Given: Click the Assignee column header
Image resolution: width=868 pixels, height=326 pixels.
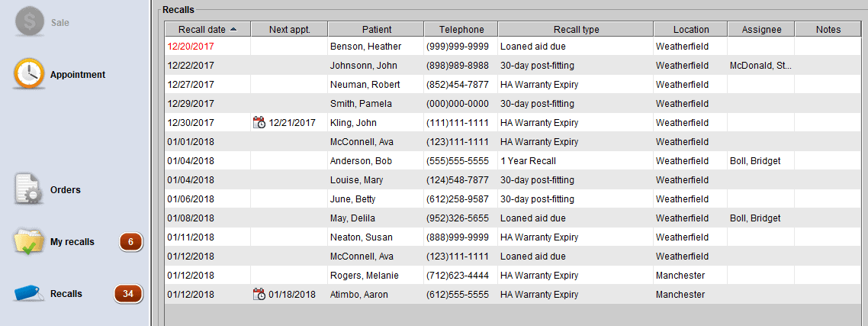Looking at the screenshot, I should pos(760,30).
